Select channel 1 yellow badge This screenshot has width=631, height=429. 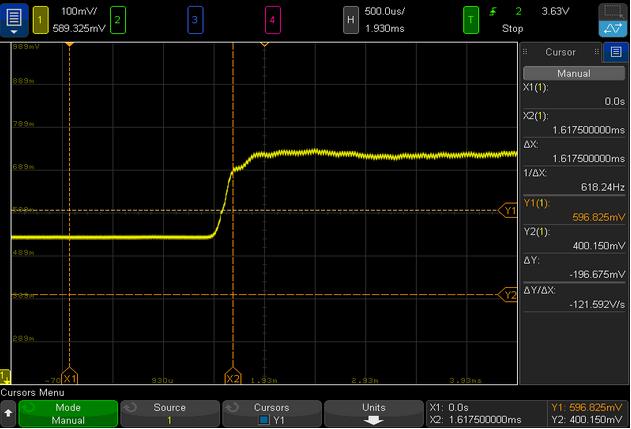tap(41, 20)
